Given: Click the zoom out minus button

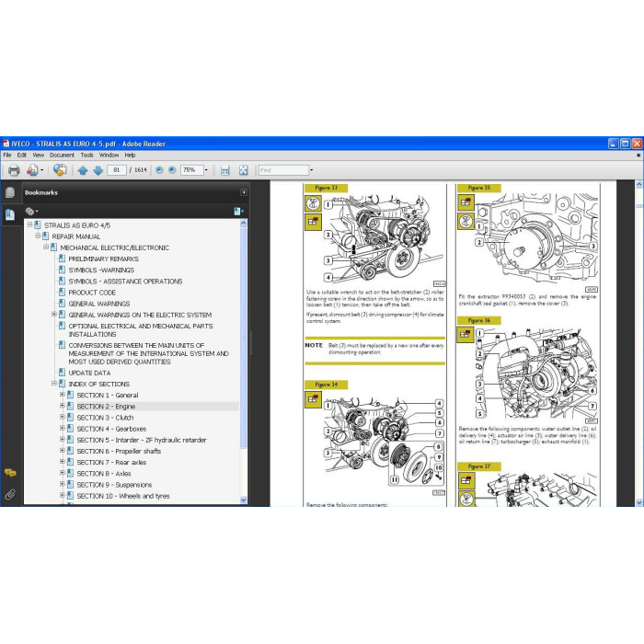Looking at the screenshot, I should click(159, 170).
